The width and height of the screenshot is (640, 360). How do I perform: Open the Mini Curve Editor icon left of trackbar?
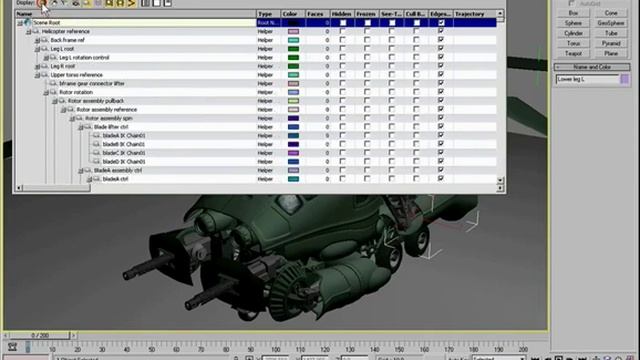point(12,347)
